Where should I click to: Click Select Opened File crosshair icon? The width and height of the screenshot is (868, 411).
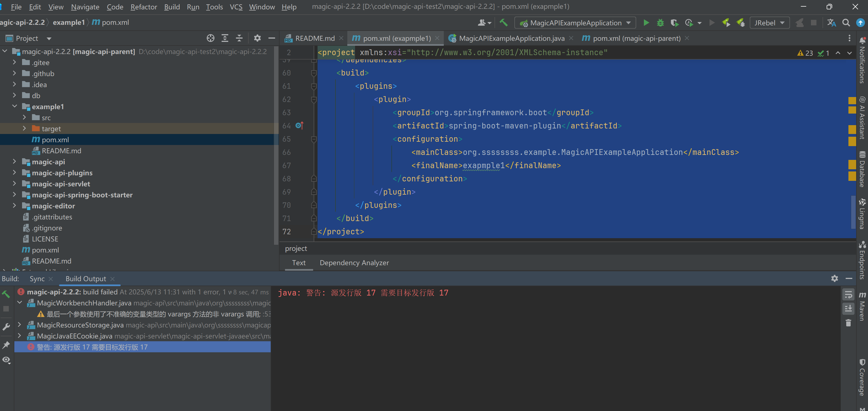point(210,38)
